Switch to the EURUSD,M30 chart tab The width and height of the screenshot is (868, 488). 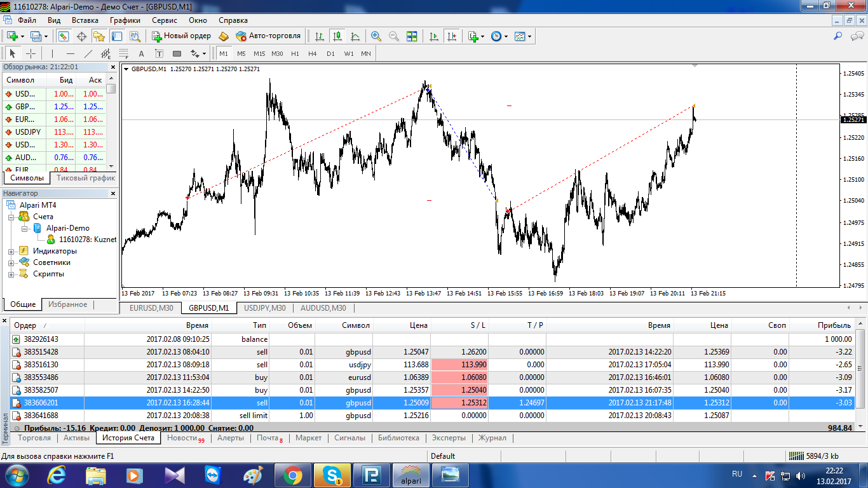(151, 308)
